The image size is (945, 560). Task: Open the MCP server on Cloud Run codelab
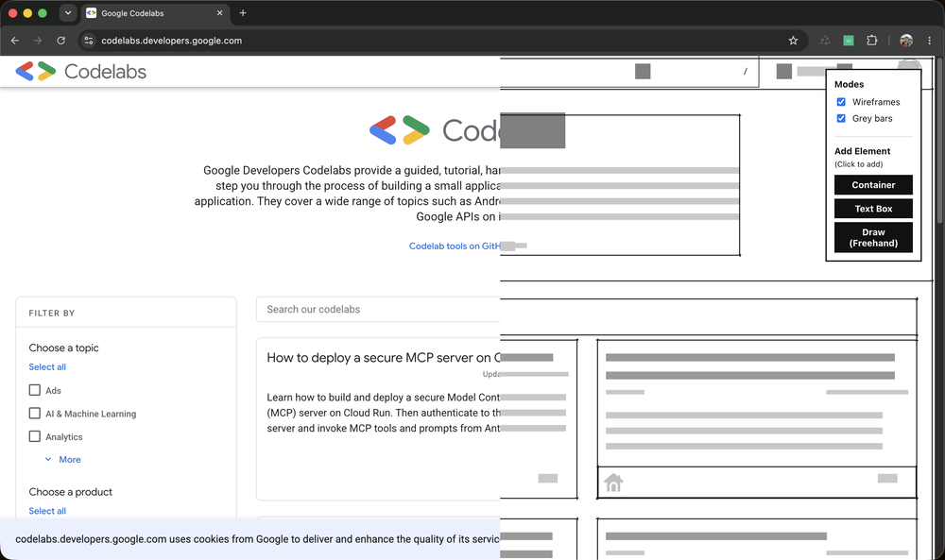coord(384,358)
